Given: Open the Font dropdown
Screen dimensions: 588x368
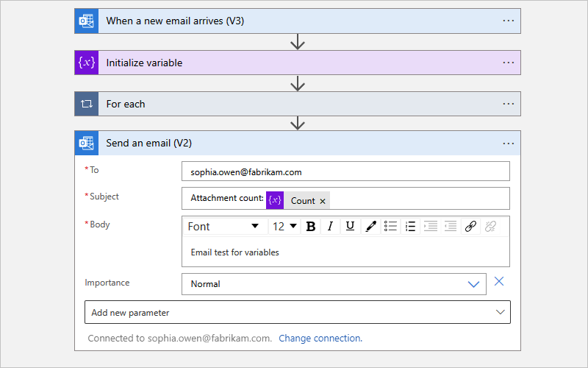Looking at the screenshot, I should [x=224, y=227].
